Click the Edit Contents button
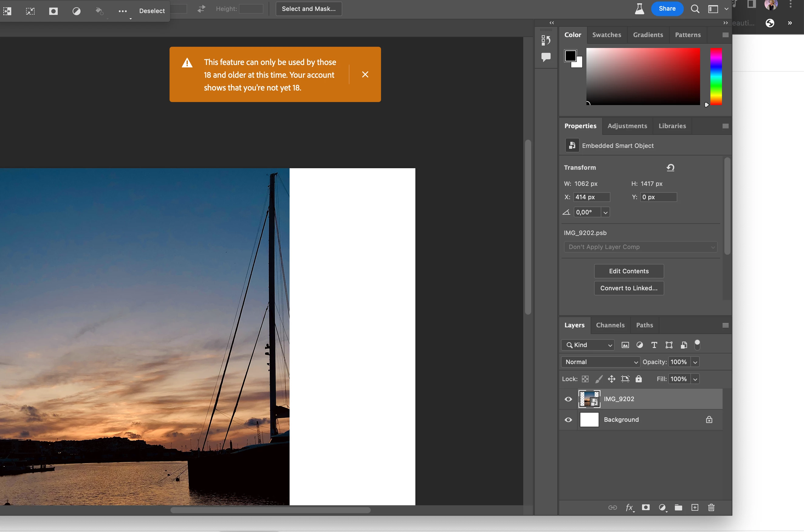 click(x=628, y=271)
